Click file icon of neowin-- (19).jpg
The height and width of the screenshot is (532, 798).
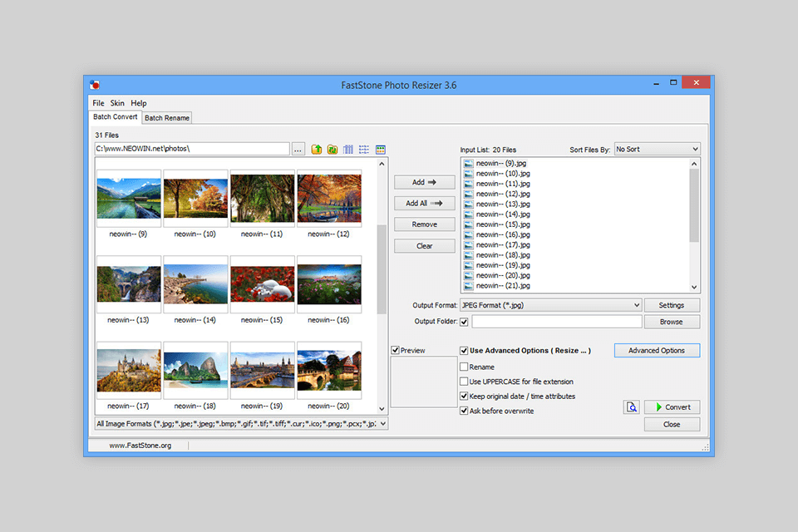click(x=468, y=265)
